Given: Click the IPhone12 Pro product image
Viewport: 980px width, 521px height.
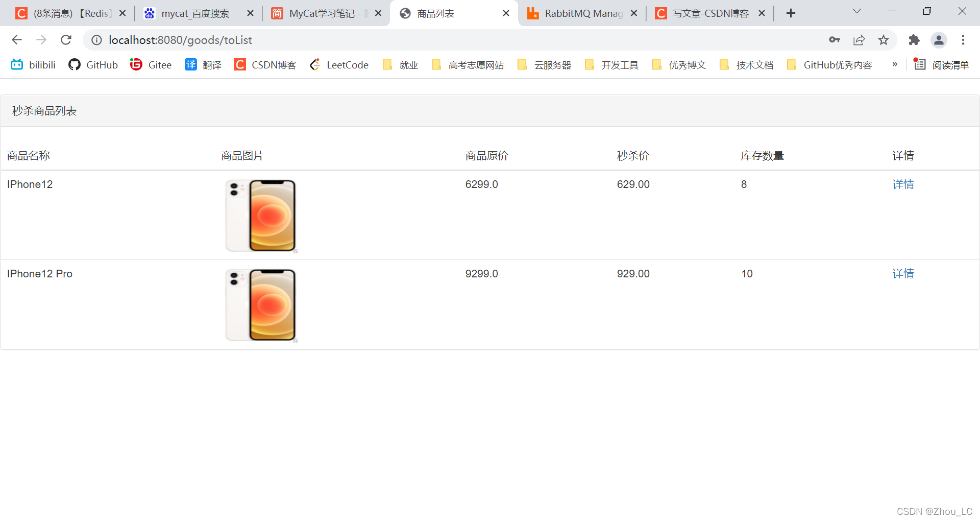Looking at the screenshot, I should tap(261, 305).
